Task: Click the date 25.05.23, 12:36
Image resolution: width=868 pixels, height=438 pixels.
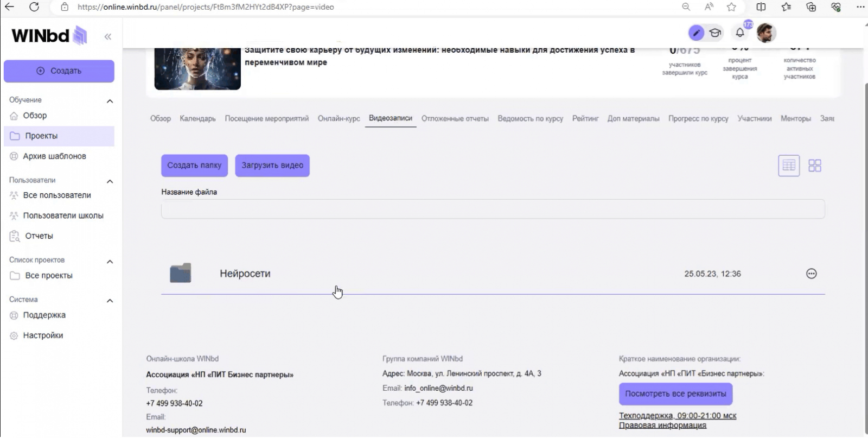Action: point(712,274)
